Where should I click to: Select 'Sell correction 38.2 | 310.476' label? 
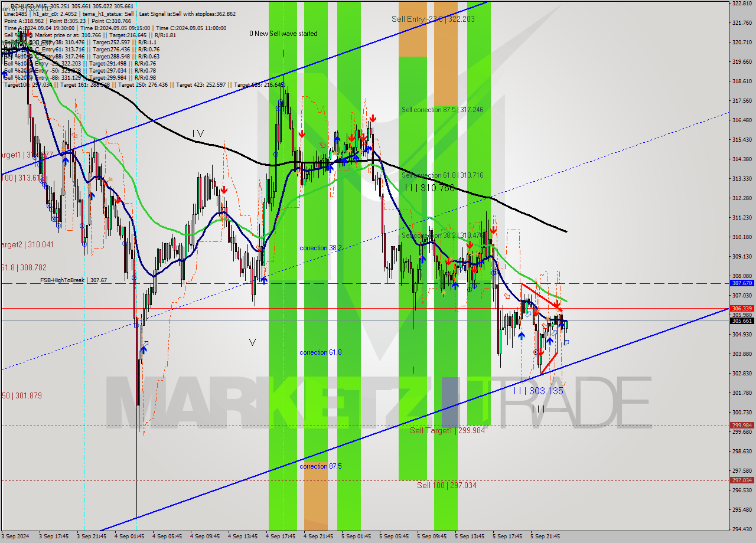pyautogui.click(x=442, y=235)
